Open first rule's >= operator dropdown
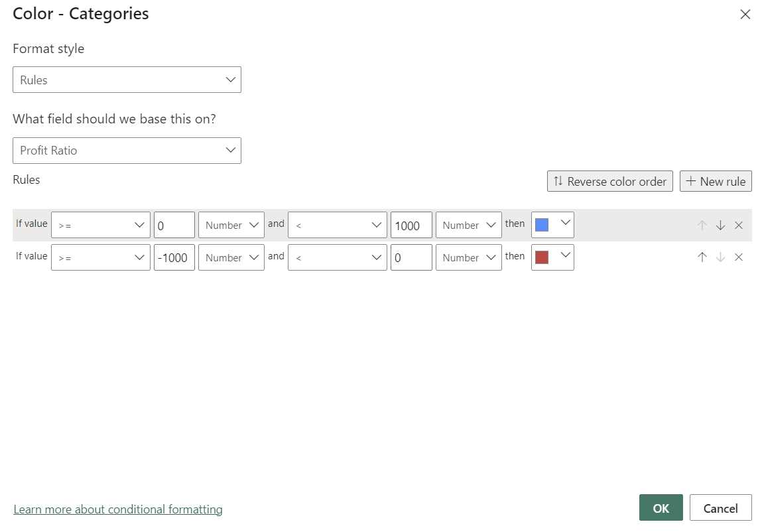The height and width of the screenshot is (532, 760). (101, 225)
